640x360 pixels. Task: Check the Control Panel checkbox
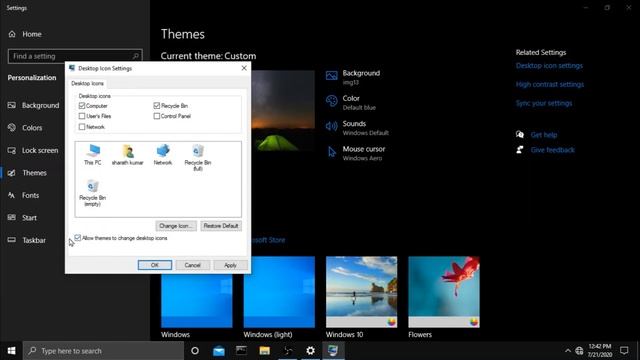pos(157,116)
